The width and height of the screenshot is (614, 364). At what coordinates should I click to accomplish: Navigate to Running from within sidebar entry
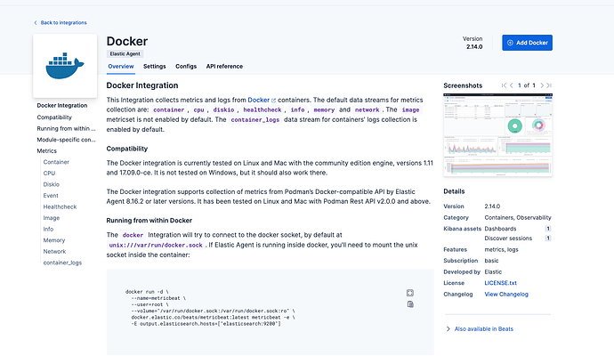(x=66, y=128)
